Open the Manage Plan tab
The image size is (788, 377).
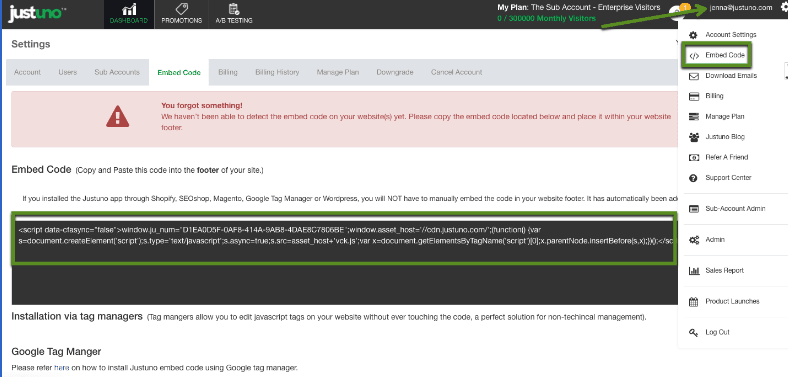[338, 72]
